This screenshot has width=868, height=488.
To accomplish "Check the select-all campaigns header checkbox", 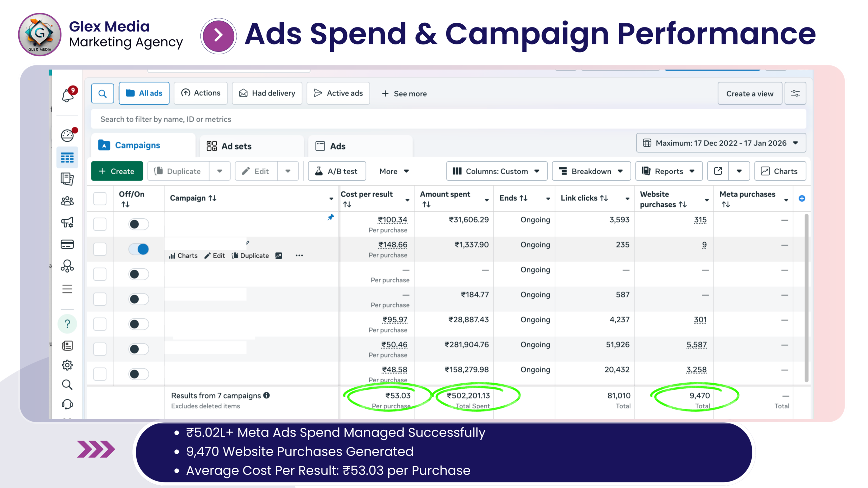I will [x=100, y=199].
